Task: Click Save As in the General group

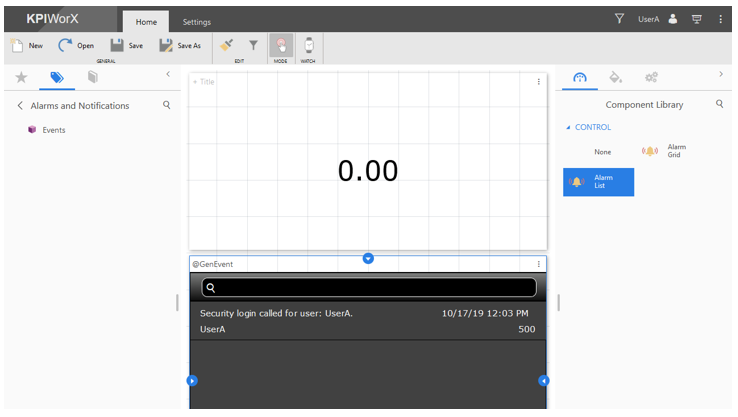Action: 180,45
